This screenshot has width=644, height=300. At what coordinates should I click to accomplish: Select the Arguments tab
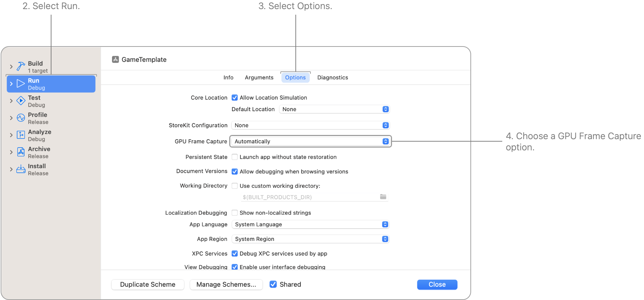pyautogui.click(x=259, y=77)
